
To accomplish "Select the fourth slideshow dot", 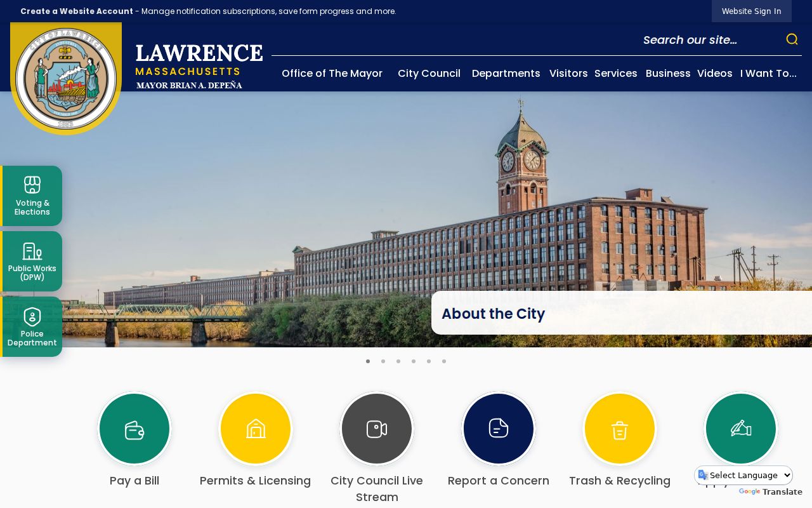I will pos(414,361).
